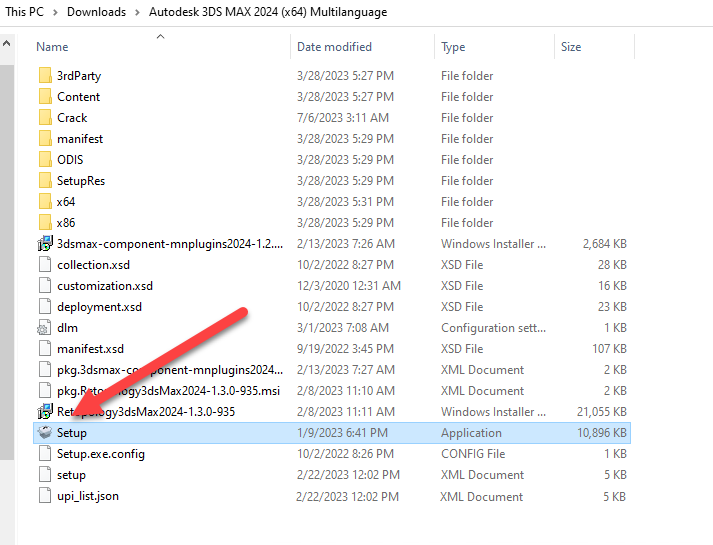Click the manifest.xsd file icon
Image resolution: width=713 pixels, height=545 pixels.
click(45, 349)
